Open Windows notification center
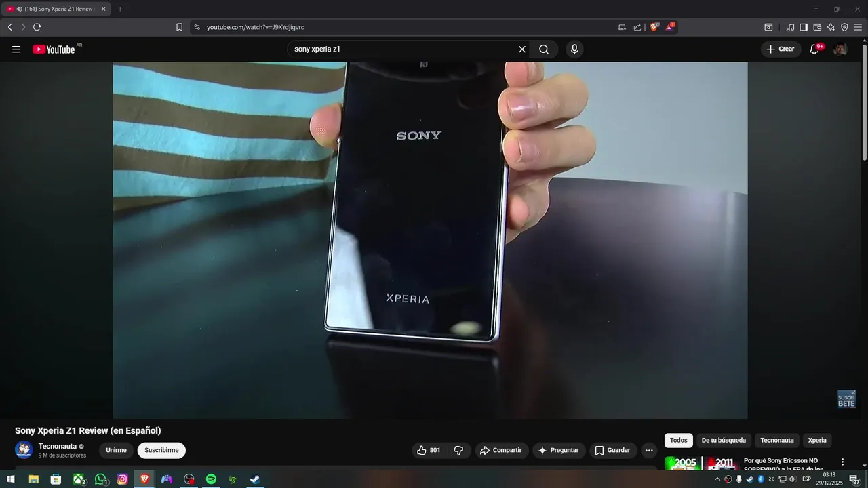This screenshot has width=868, height=488. (854, 479)
